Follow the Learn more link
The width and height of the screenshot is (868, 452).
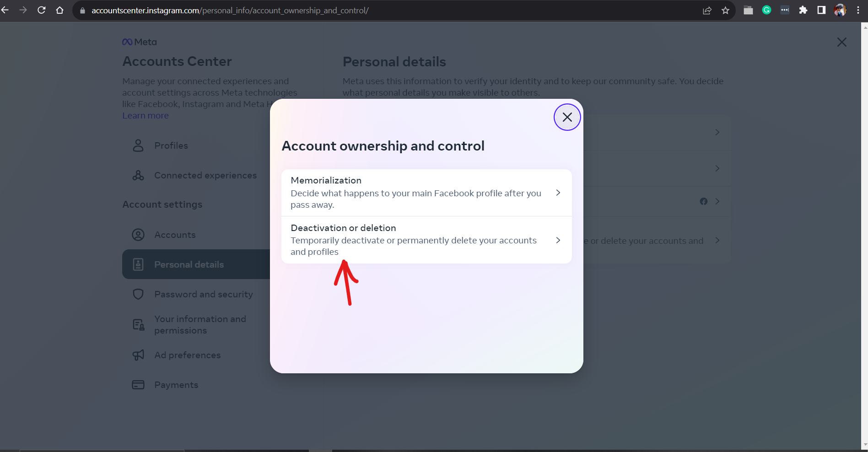coord(146,116)
